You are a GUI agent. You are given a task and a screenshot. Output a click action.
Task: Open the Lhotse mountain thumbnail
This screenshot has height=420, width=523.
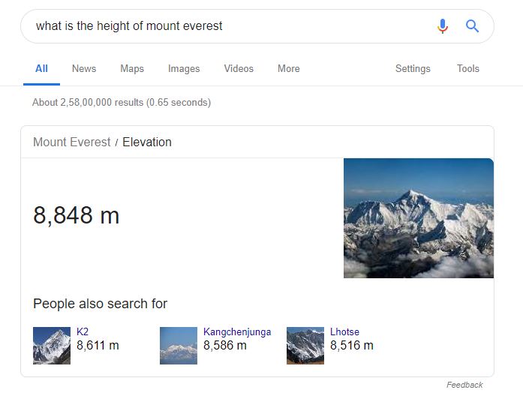point(305,346)
